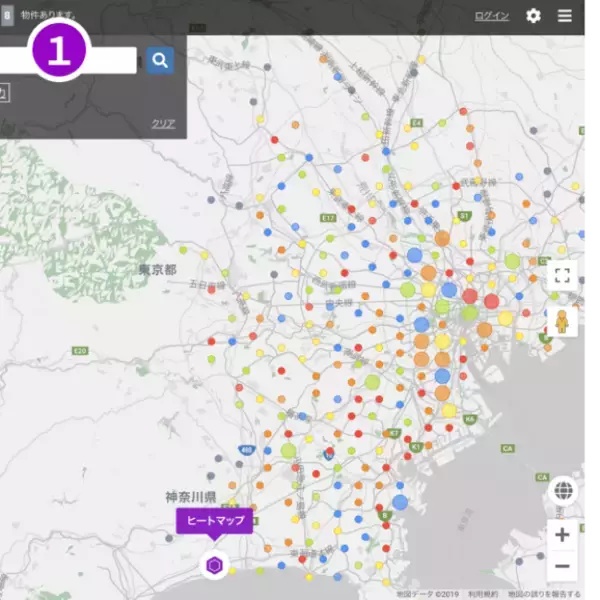Open the hamburger menu
600x600 pixels.
(x=565, y=16)
